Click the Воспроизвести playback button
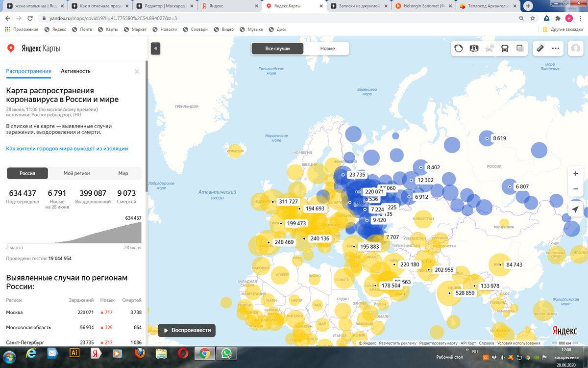Screen dimensions: 588x368 (x=187, y=330)
